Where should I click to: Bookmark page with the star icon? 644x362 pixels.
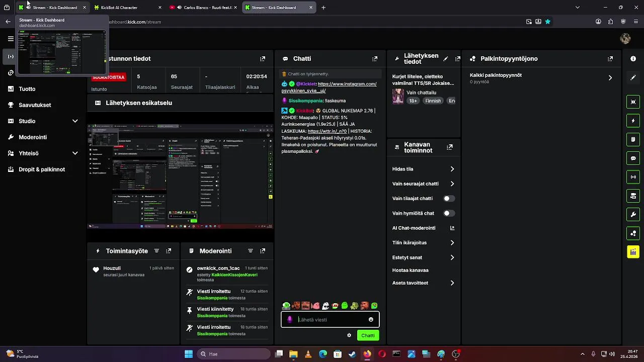pyautogui.click(x=547, y=22)
